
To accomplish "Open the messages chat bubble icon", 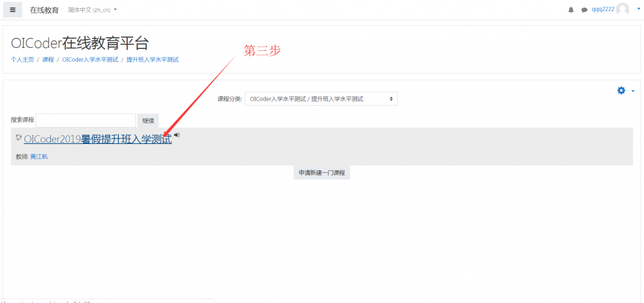I will click(584, 10).
